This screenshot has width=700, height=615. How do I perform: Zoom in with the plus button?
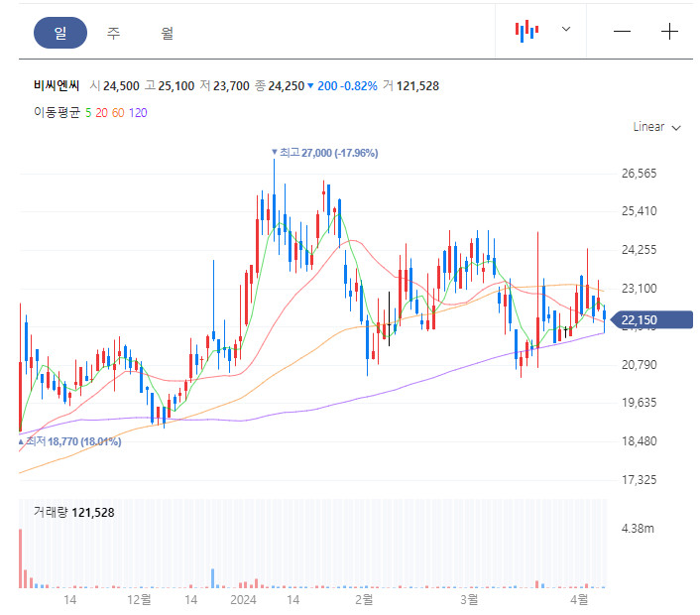click(669, 32)
